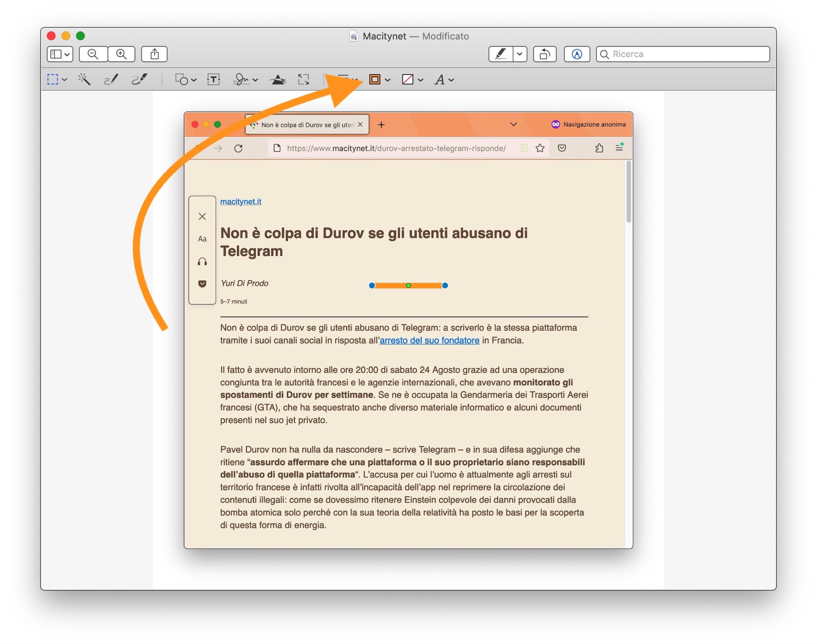This screenshot has height=644, width=817.
Task: Toggle the Markup toolbar circle-pen button
Action: tap(576, 54)
